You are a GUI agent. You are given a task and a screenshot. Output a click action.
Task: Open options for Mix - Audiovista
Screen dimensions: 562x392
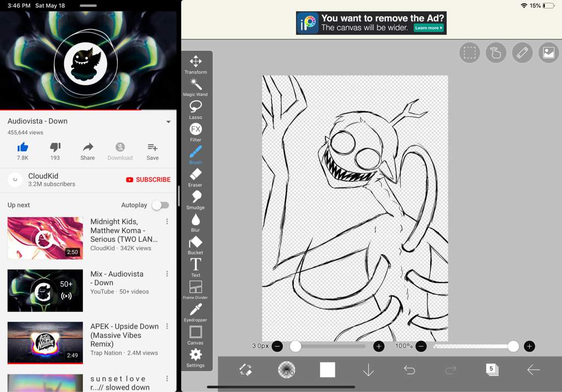[x=167, y=274]
